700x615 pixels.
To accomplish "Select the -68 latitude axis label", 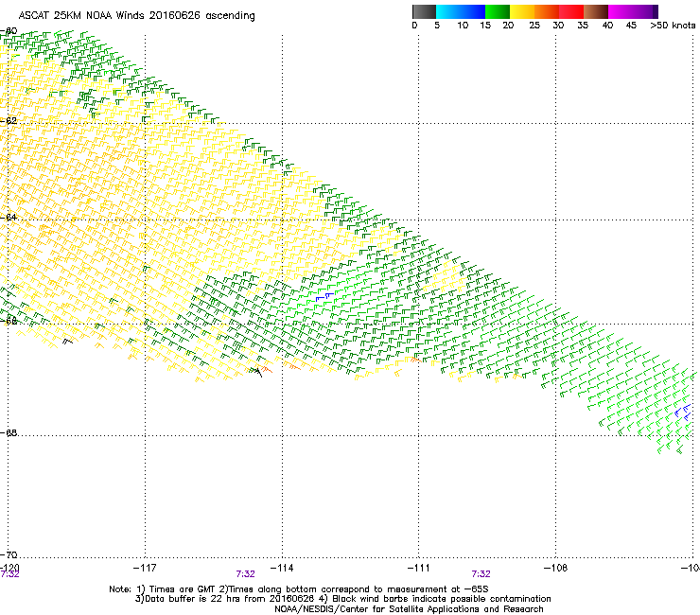I will [9, 432].
